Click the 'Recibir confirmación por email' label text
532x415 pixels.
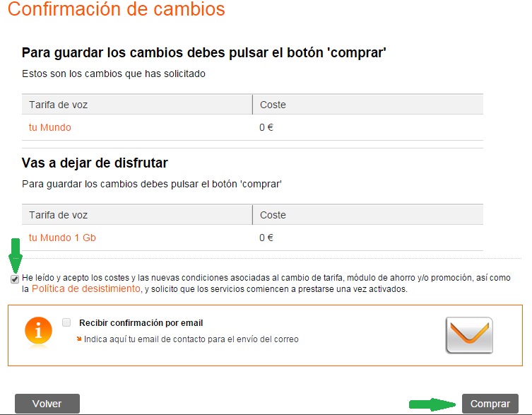pyautogui.click(x=141, y=323)
